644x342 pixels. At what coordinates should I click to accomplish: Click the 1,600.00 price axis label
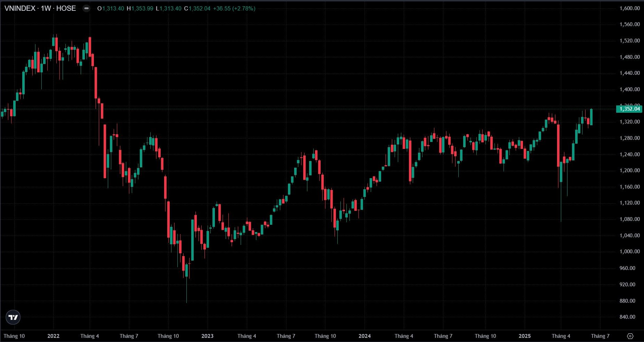(x=630, y=8)
